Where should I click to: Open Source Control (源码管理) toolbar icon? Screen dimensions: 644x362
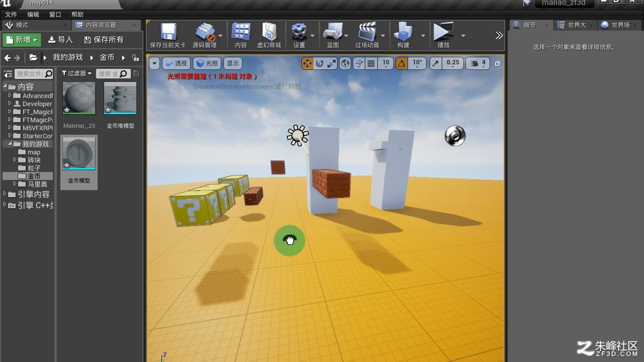click(204, 36)
